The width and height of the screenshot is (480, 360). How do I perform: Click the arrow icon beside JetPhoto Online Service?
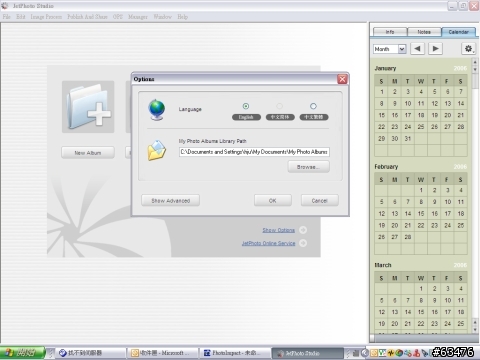[x=303, y=243]
